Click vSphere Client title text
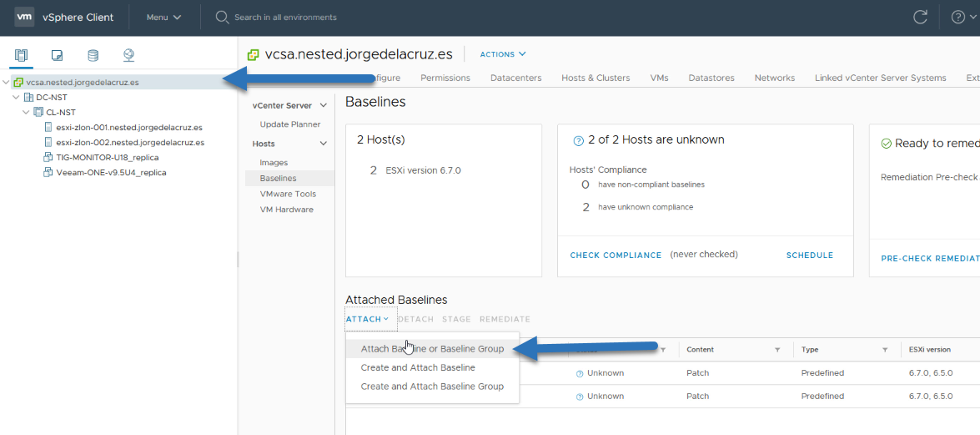980x435 pixels. tap(78, 17)
